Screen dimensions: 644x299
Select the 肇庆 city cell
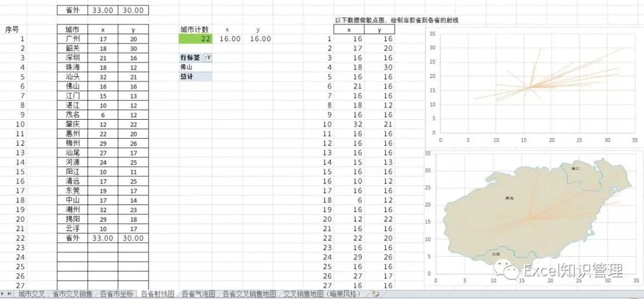pos(72,124)
